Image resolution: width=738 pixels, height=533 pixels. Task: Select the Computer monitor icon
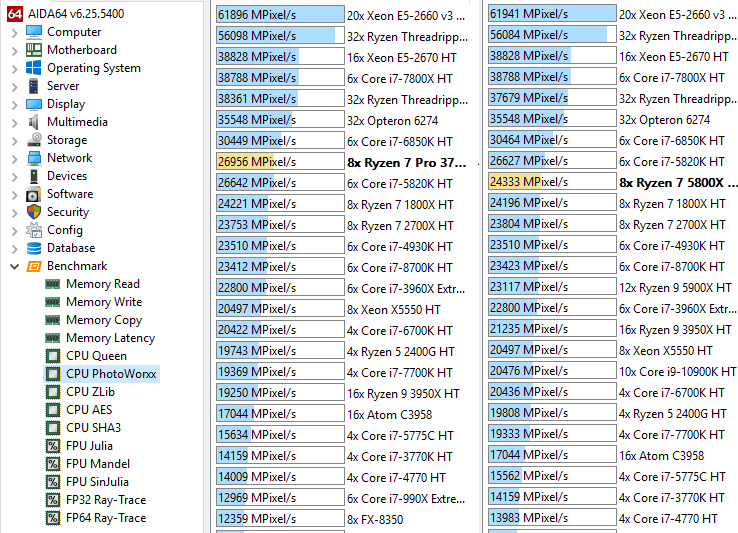pos(34,32)
